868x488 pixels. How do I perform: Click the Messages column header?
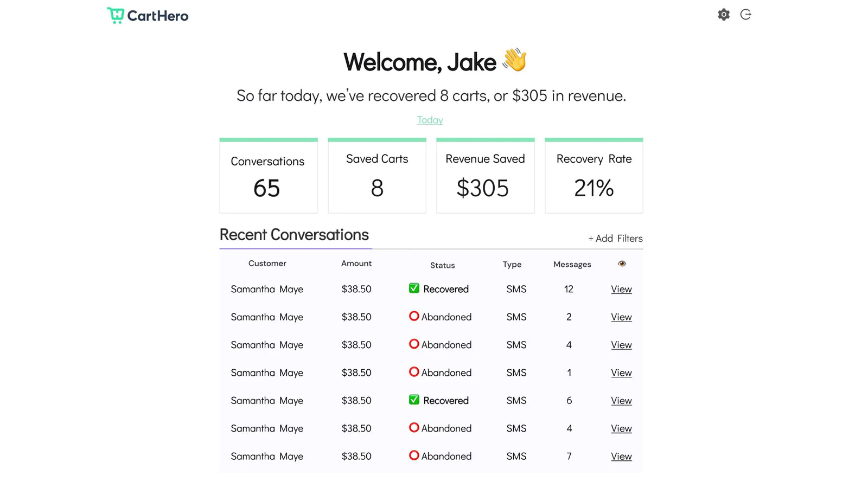[x=572, y=265]
